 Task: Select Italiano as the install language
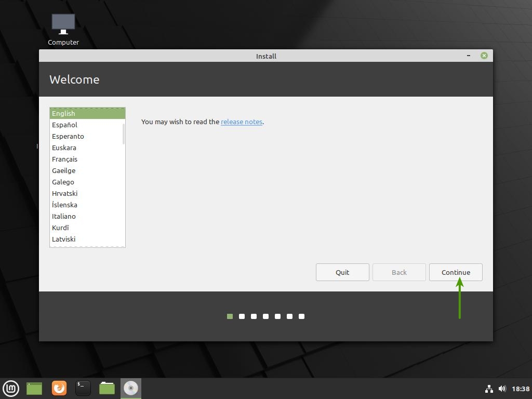pos(64,216)
